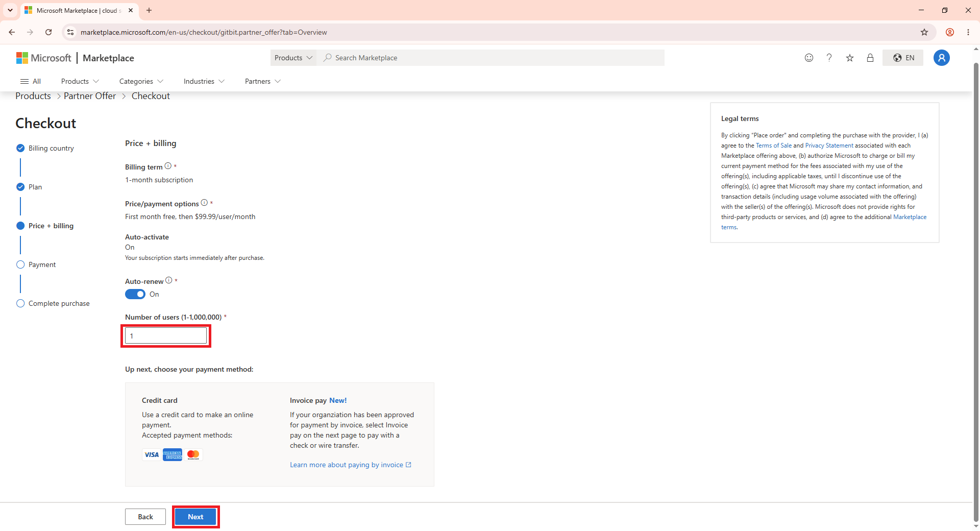980x531 pixels.
Task: Click the Billing term info icon
Action: (x=168, y=166)
